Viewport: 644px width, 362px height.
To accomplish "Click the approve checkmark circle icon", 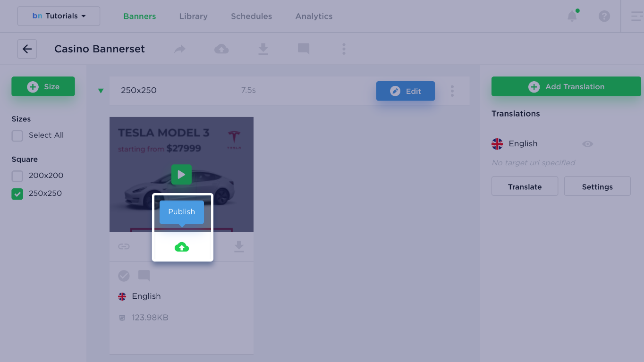I will pos(124,276).
